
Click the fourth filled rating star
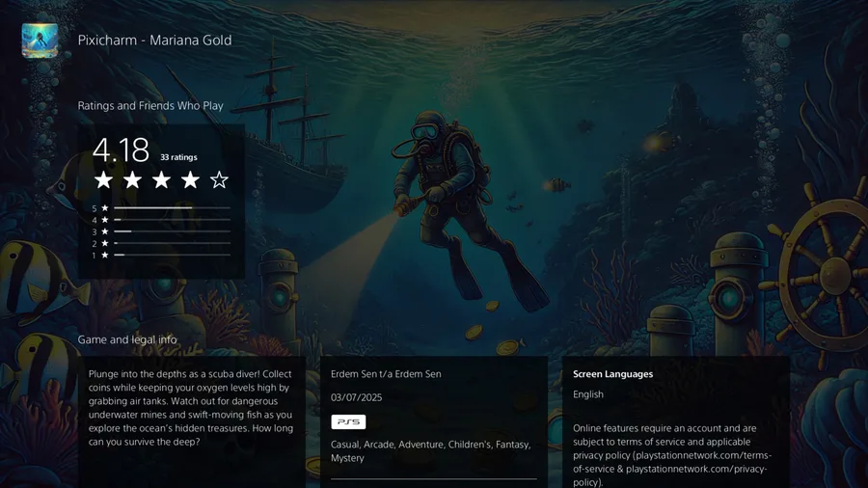(x=190, y=179)
